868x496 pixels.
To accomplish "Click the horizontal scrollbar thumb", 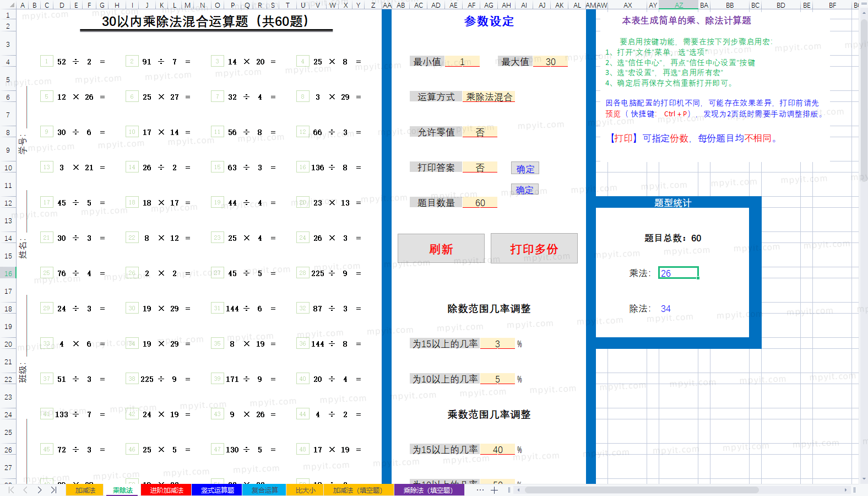I will 642,490.
